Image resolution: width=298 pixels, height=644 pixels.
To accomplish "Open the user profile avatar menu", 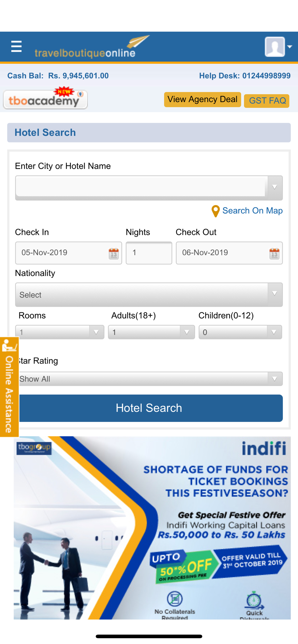I will click(278, 47).
